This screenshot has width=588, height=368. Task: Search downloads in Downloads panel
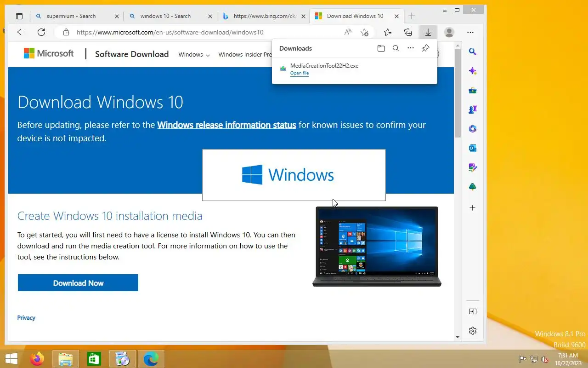(x=396, y=48)
